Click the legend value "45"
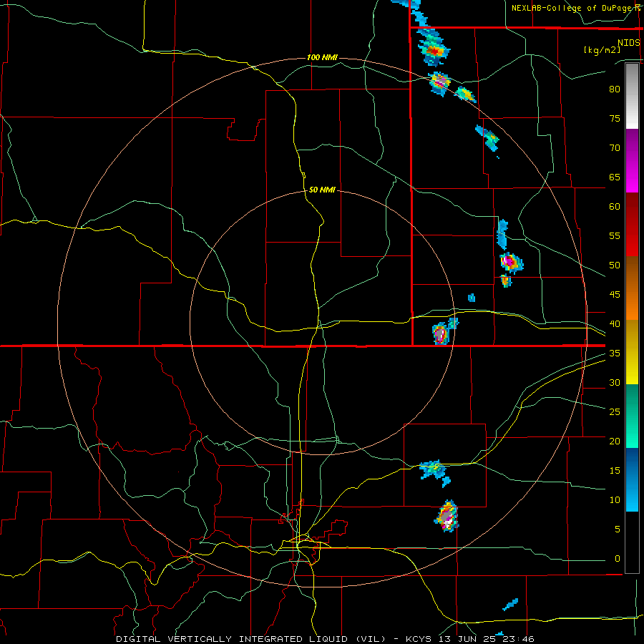The width and height of the screenshot is (644, 644). 615,295
